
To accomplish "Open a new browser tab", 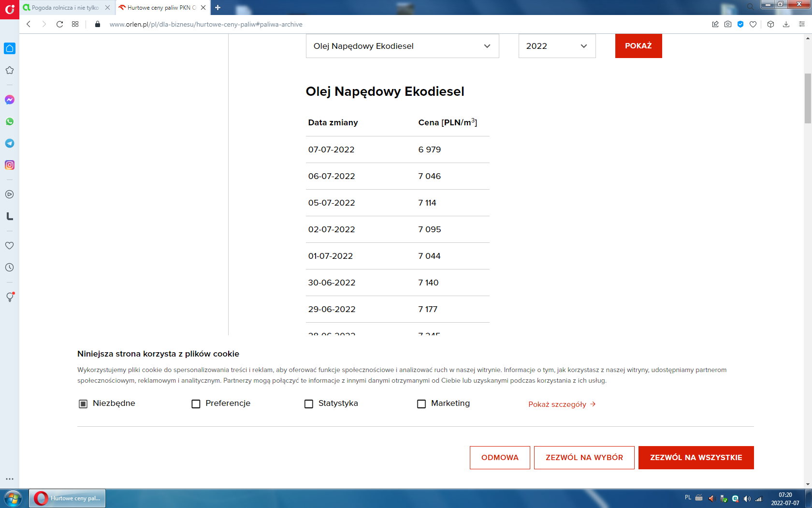I will point(218,8).
